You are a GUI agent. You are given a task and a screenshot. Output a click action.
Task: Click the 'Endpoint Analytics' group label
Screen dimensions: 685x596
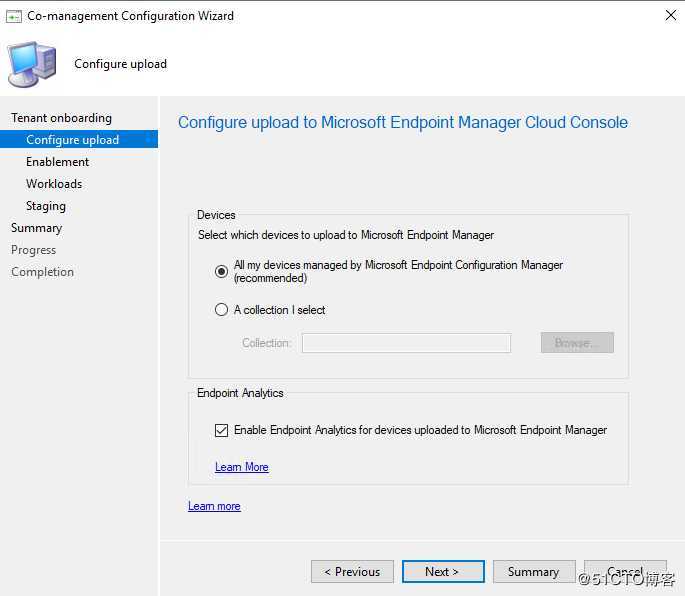[x=240, y=393]
